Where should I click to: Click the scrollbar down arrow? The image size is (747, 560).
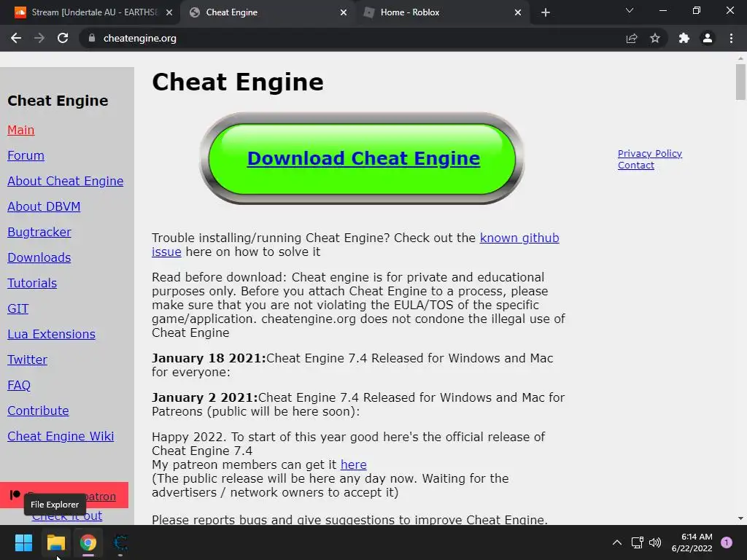pyautogui.click(x=740, y=518)
